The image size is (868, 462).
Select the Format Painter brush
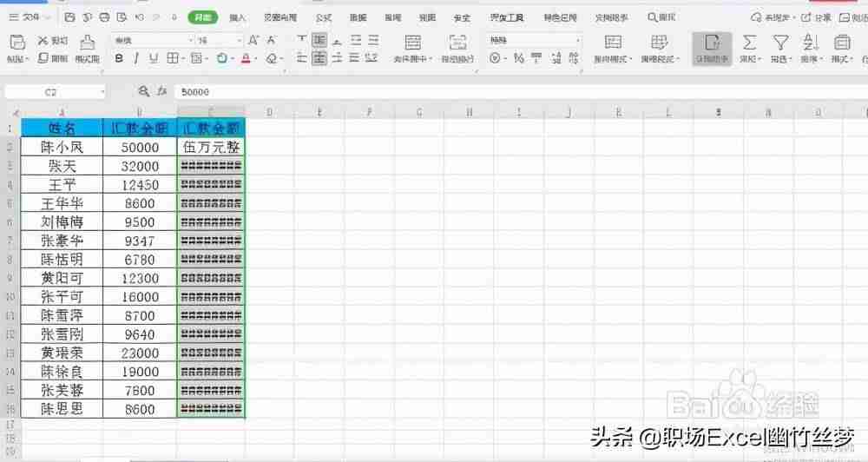click(87, 42)
